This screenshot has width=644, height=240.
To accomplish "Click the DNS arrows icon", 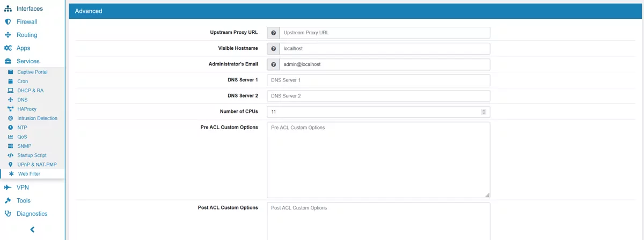I will (x=11, y=100).
